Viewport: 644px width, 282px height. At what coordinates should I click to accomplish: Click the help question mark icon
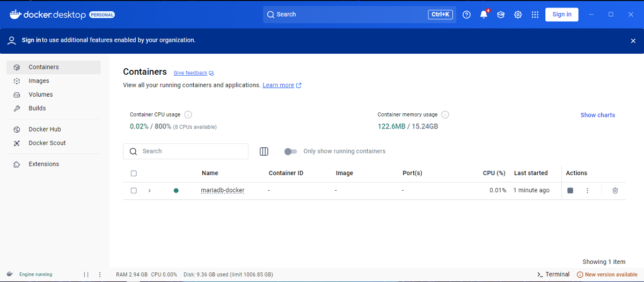tap(466, 15)
